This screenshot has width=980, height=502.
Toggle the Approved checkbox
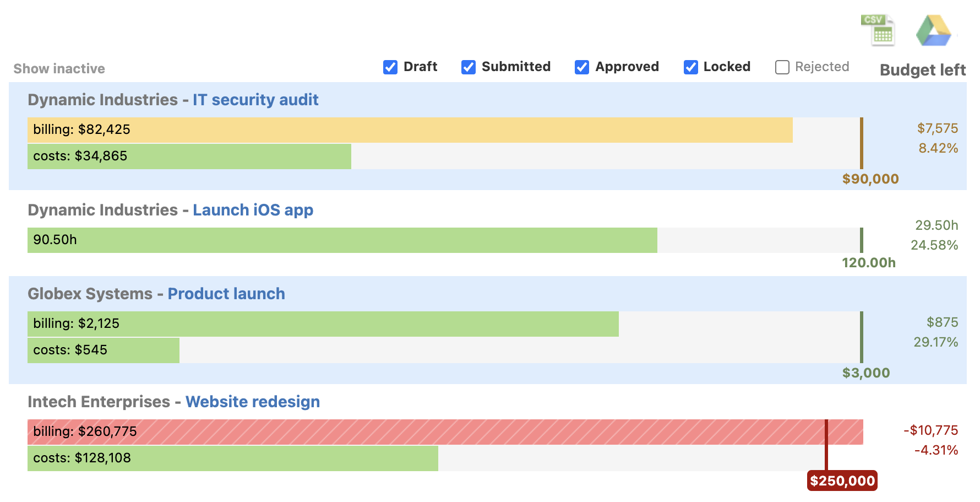[582, 67]
